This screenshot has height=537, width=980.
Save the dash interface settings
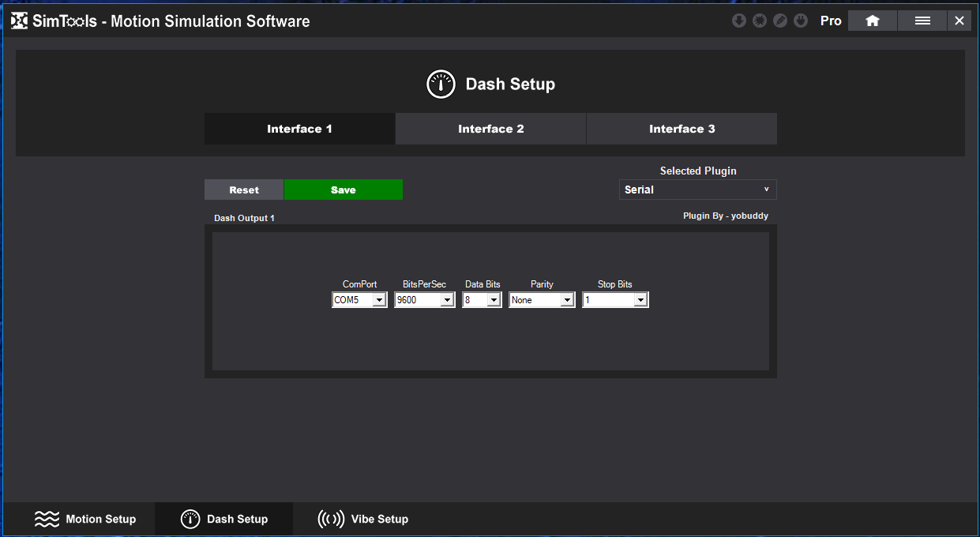[344, 190]
